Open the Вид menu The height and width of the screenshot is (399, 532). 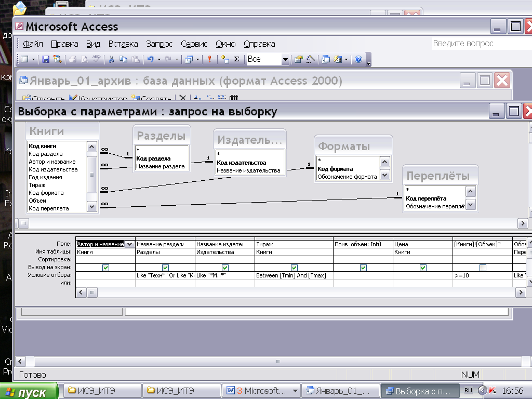[x=93, y=44]
